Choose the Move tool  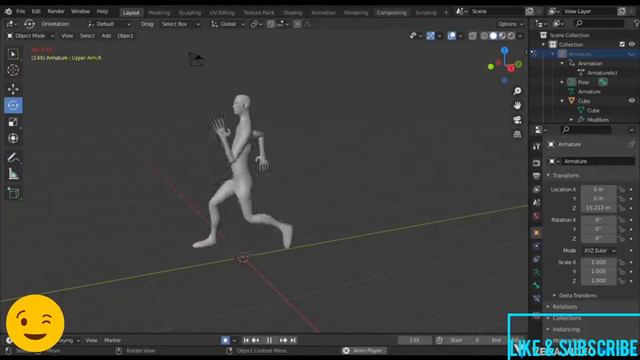pos(13,89)
